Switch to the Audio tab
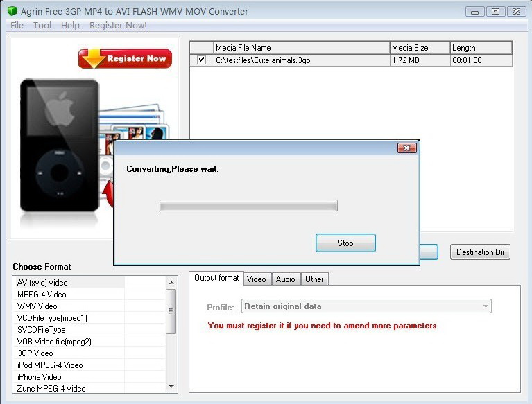532x404 pixels. 285,279
